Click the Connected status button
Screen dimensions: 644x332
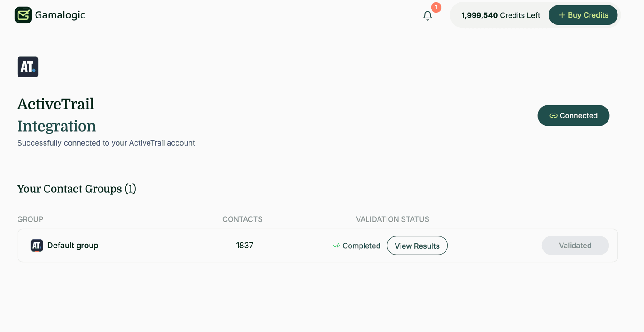(573, 115)
